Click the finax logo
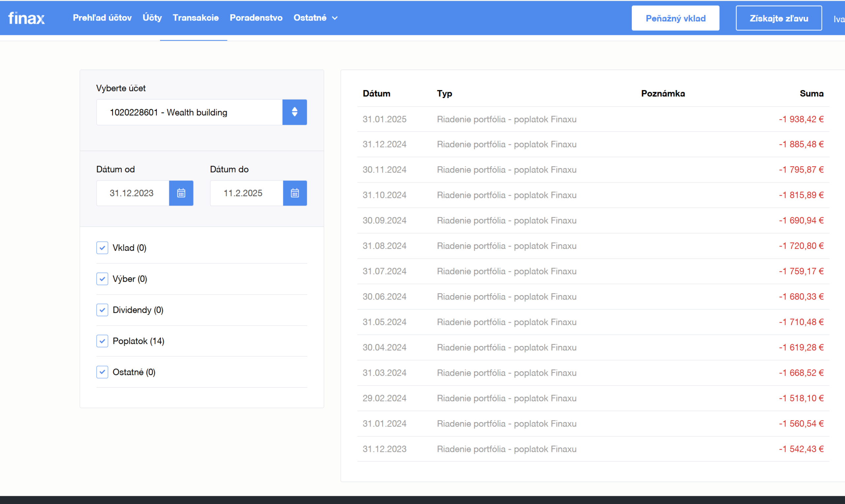 pos(26,18)
